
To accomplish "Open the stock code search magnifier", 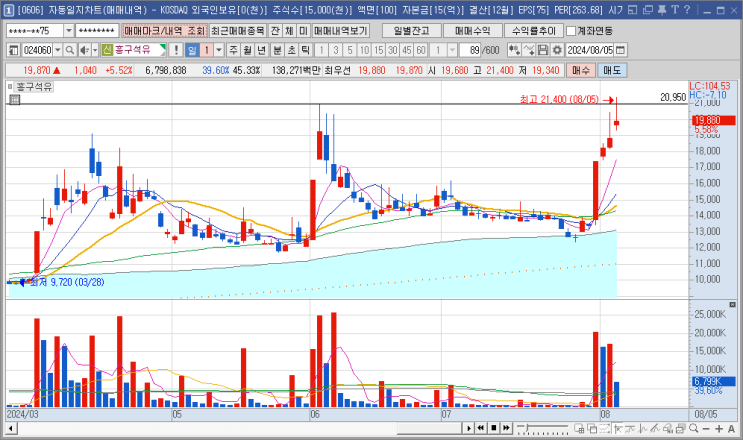I will click(x=70, y=50).
